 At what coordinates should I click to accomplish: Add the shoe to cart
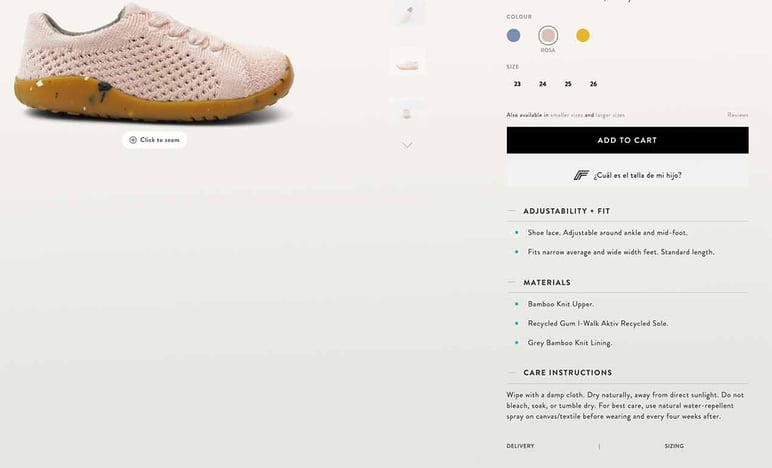[x=628, y=140]
